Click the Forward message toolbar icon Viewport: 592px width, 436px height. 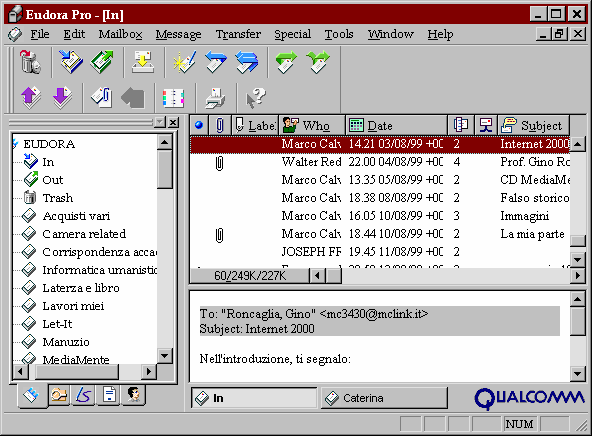pyautogui.click(x=286, y=62)
